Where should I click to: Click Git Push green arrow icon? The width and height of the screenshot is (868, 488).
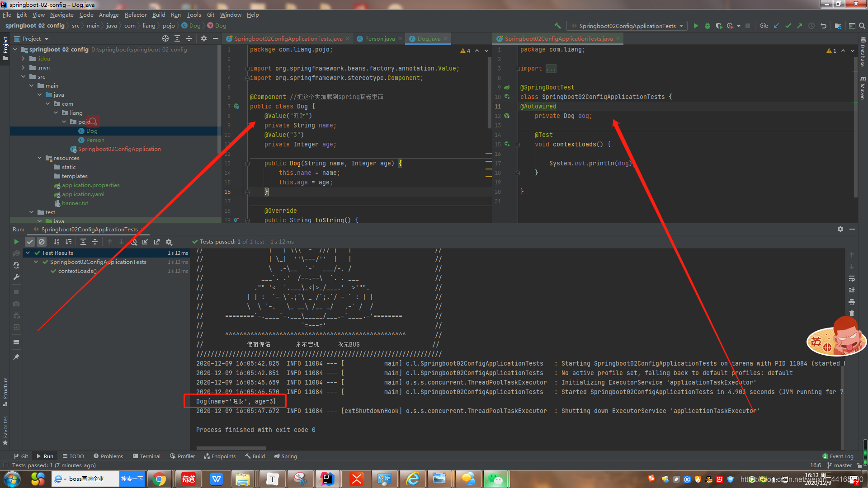[x=800, y=26]
